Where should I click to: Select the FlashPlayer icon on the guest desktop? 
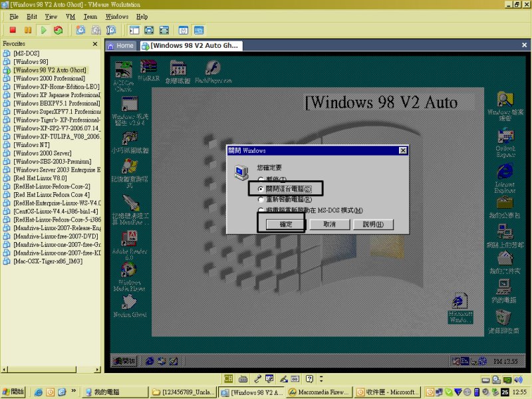click(x=213, y=72)
